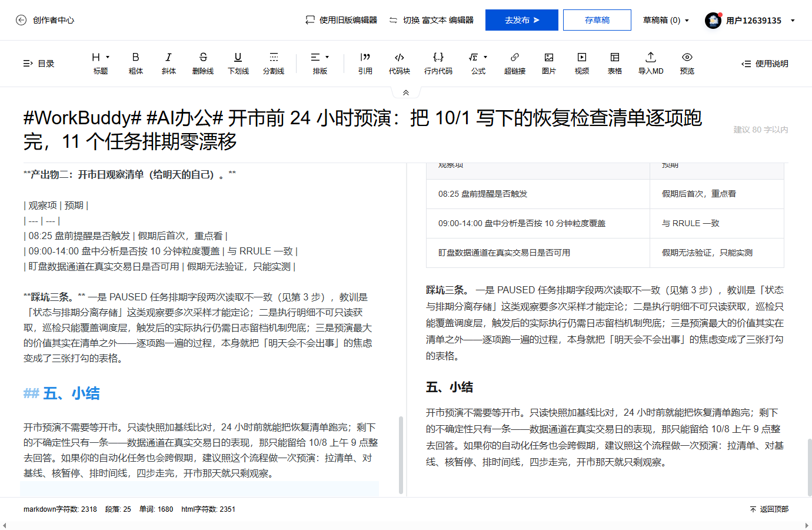Open the 排版 layout dropdown

[320, 64]
